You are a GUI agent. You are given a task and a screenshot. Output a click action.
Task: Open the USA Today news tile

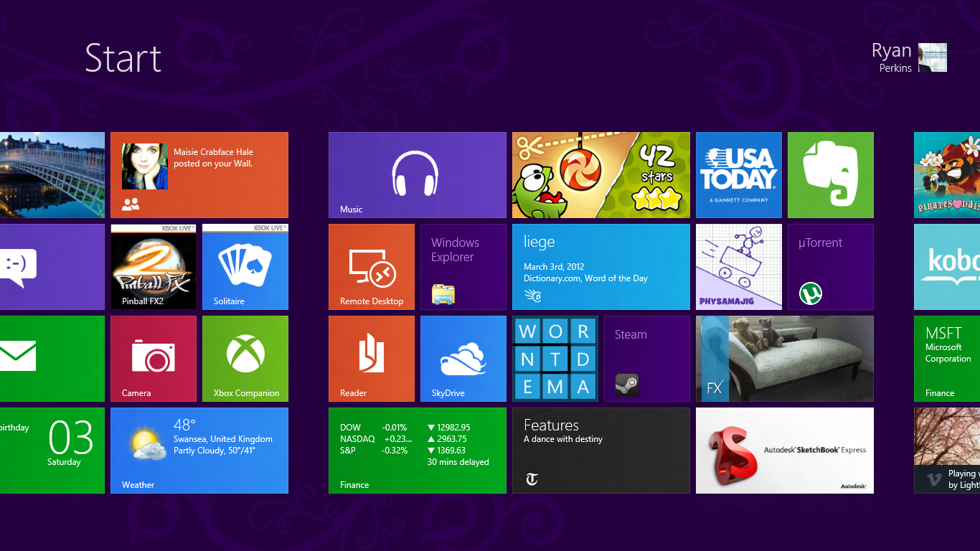tap(739, 175)
